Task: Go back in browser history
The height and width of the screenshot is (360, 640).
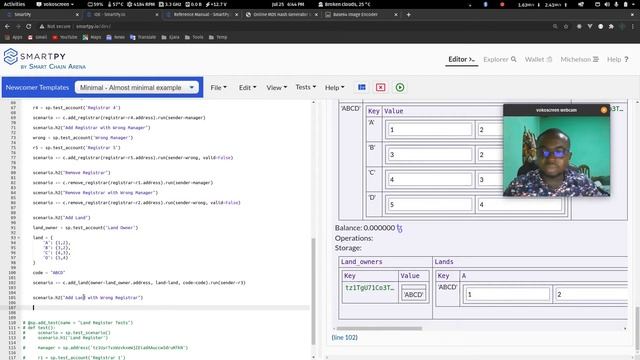Action: [x=7, y=26]
